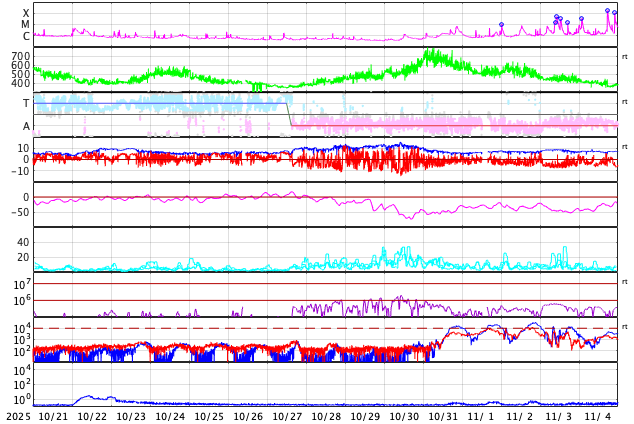Select the '10^0' label in bottom panel

(x=22, y=399)
